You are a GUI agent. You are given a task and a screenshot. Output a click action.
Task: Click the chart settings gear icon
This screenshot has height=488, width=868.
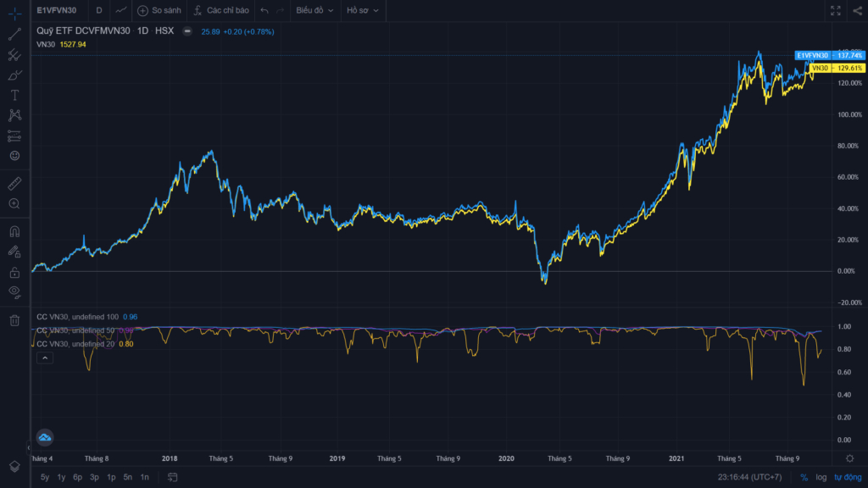pos(849,458)
